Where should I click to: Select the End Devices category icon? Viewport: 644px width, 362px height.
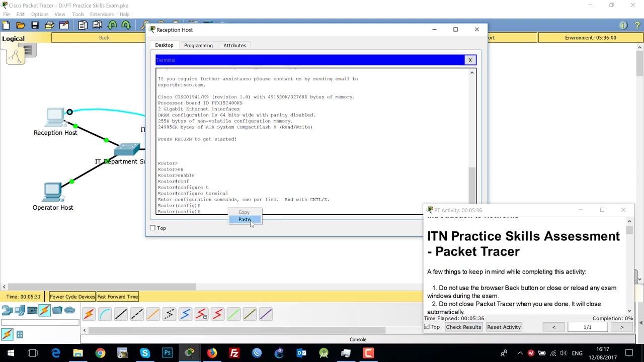pos(20,311)
